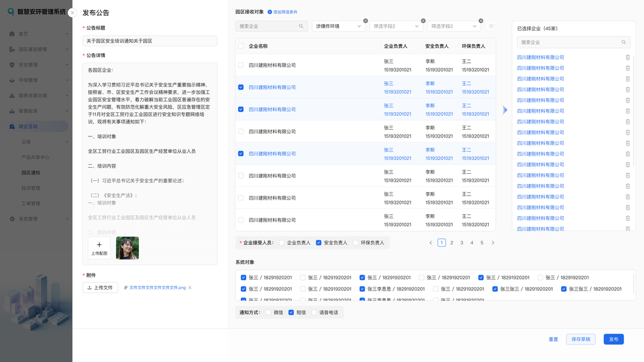The image size is (644, 362).
Task: Click the 企业名称 column header
Action: (x=258, y=46)
